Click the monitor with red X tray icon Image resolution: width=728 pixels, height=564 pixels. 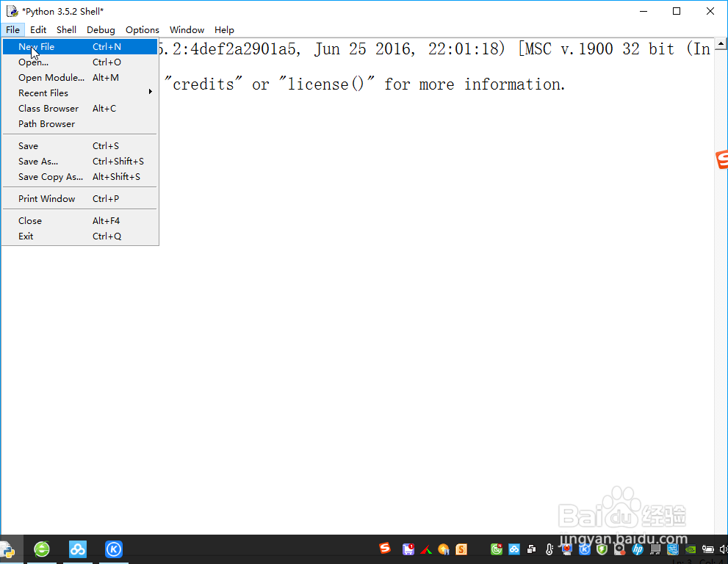(567, 549)
